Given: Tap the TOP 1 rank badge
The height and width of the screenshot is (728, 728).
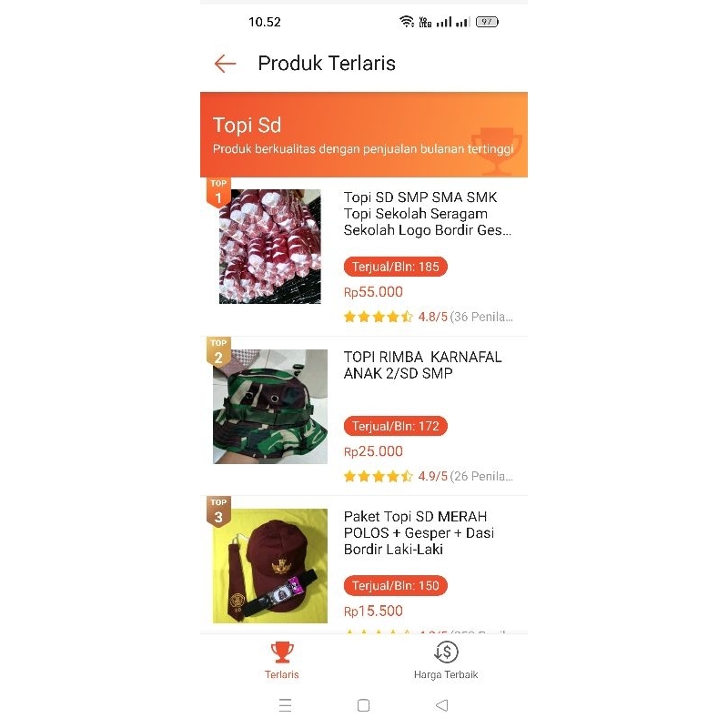Looking at the screenshot, I should coord(218,192).
